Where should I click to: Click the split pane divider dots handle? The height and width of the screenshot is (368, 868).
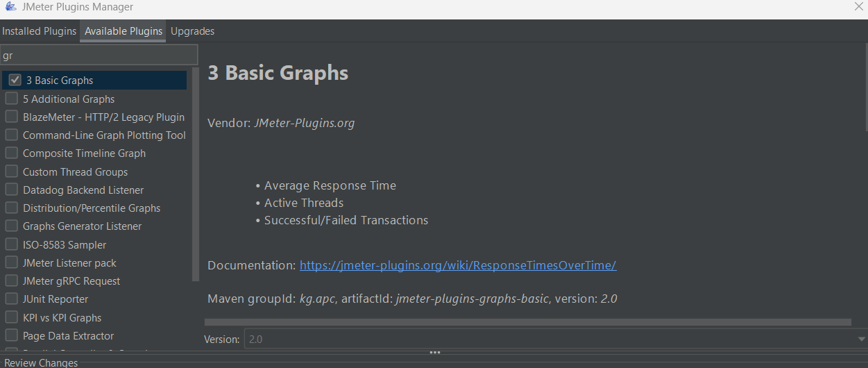[x=434, y=352]
